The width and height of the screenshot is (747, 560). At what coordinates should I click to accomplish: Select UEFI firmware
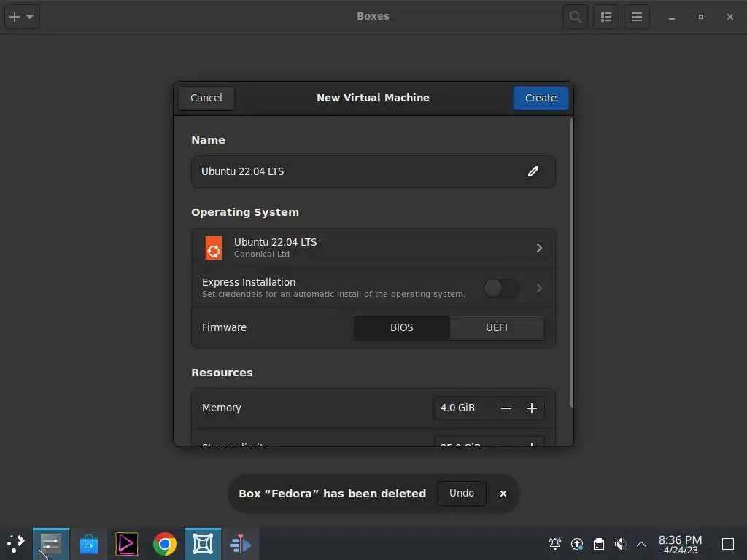coord(496,327)
